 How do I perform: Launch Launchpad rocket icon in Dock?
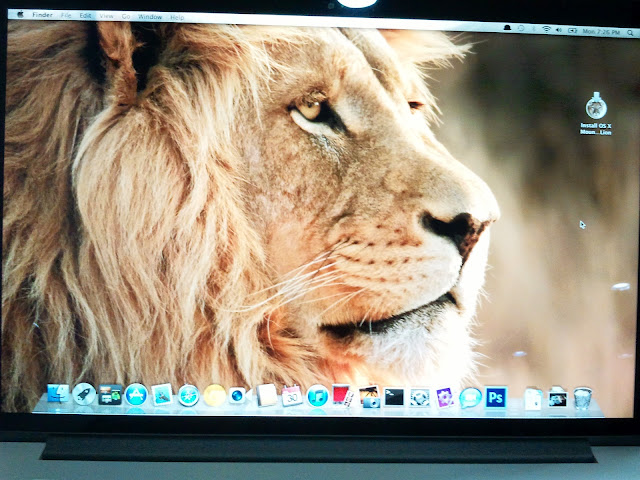(x=84, y=394)
